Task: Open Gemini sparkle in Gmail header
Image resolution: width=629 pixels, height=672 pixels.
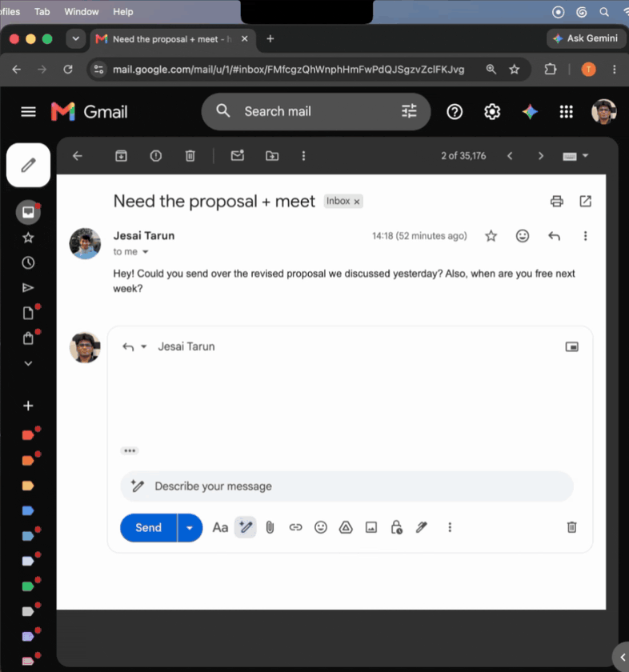Action: (530, 112)
